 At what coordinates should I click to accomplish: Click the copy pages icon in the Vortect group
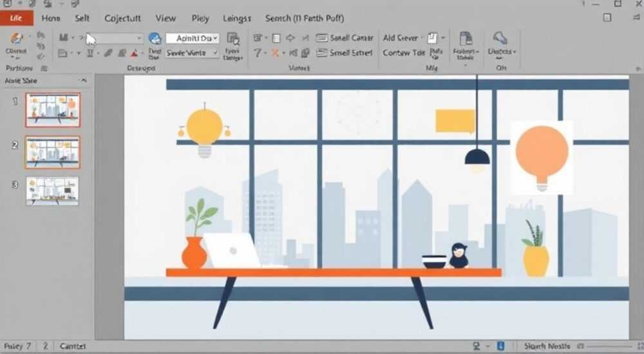tap(305, 53)
